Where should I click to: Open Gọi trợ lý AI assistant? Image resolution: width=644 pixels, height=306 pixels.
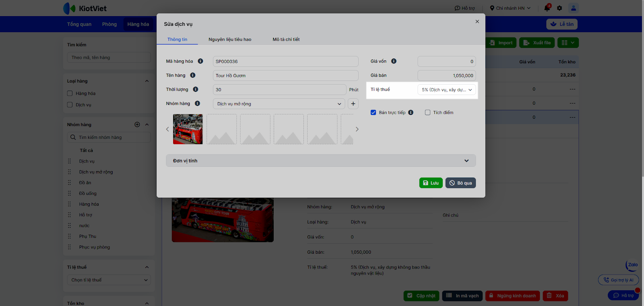[618, 280]
